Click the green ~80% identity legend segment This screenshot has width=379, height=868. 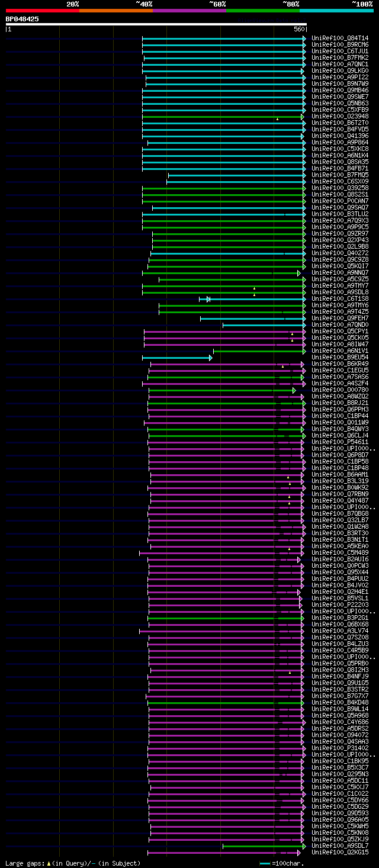click(x=263, y=10)
